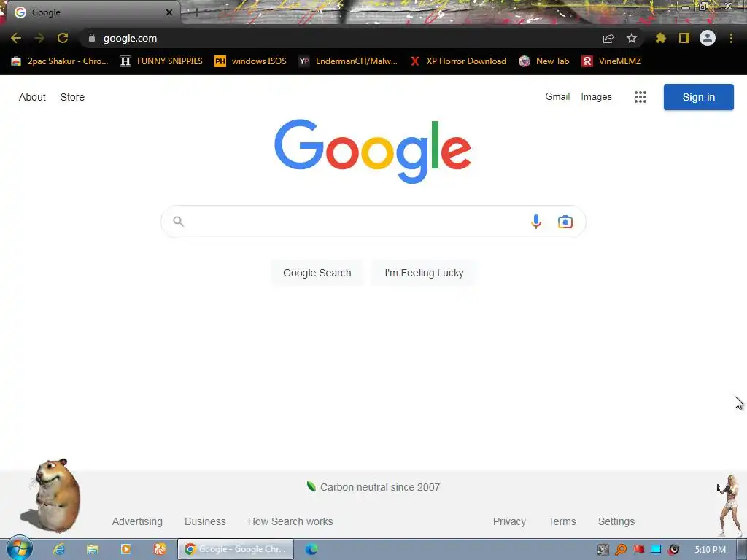
Task: Open the Business footer link
Action: 205,521
